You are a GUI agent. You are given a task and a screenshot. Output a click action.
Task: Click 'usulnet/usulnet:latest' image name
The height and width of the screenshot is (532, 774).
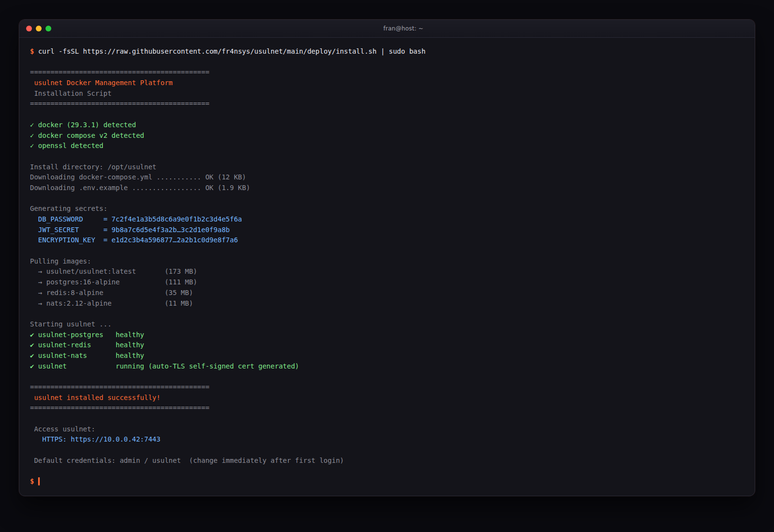(91, 271)
